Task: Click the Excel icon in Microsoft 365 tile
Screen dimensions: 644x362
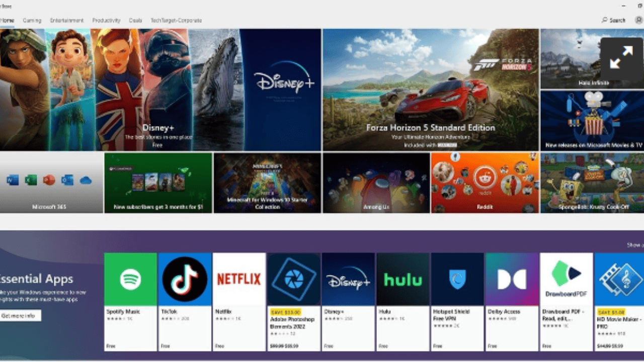Action: pyautogui.click(x=31, y=180)
